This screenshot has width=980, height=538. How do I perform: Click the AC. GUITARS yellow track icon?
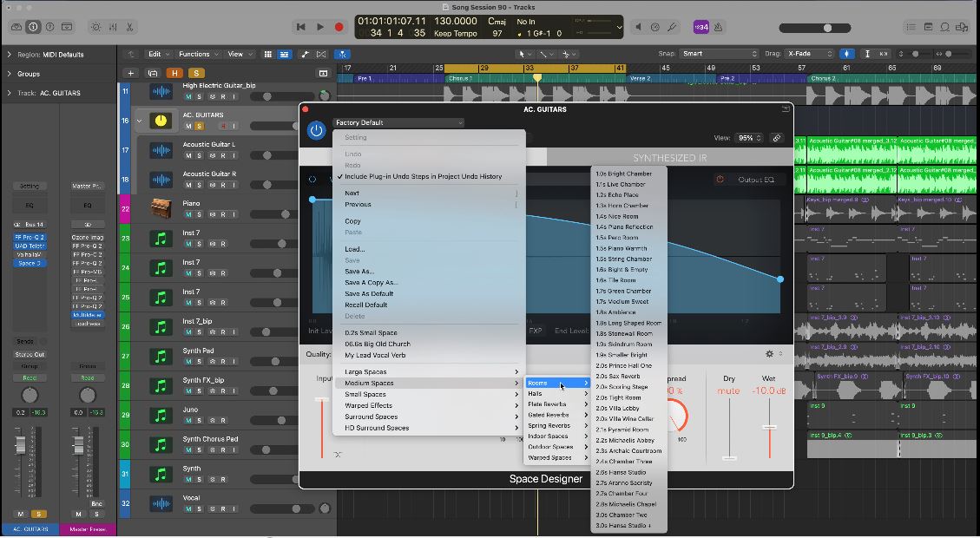[161, 121]
